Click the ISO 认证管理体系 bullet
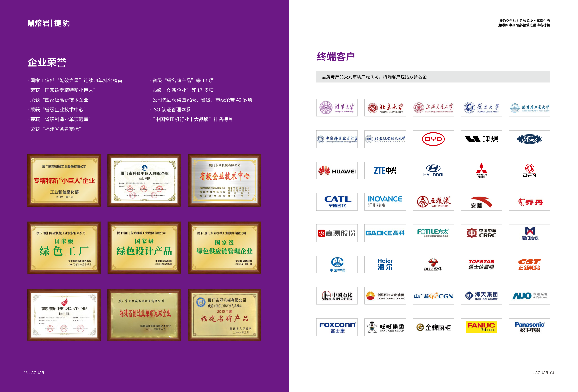The height and width of the screenshot is (392, 578). coord(170,109)
